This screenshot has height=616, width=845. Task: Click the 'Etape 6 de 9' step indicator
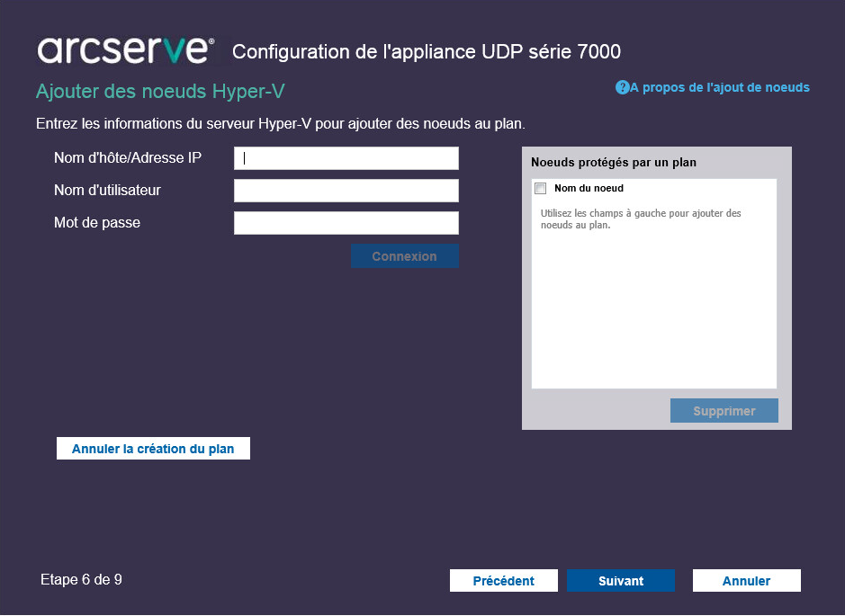point(81,579)
